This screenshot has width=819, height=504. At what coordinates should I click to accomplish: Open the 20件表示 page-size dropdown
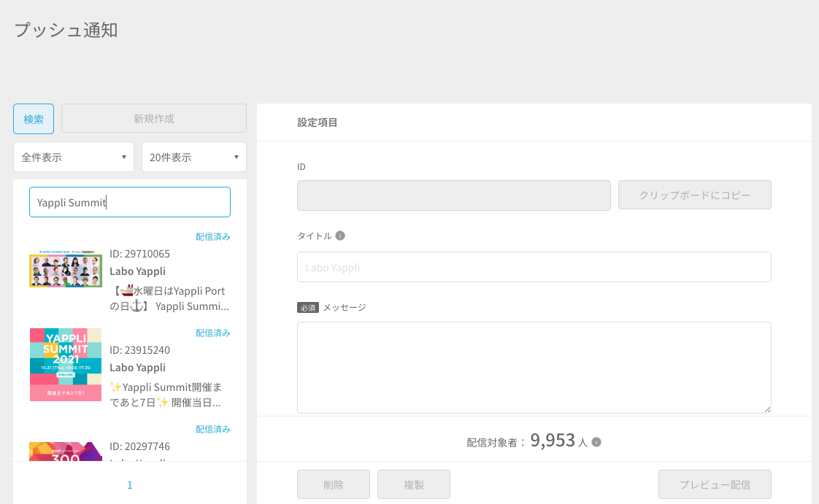pos(193,157)
